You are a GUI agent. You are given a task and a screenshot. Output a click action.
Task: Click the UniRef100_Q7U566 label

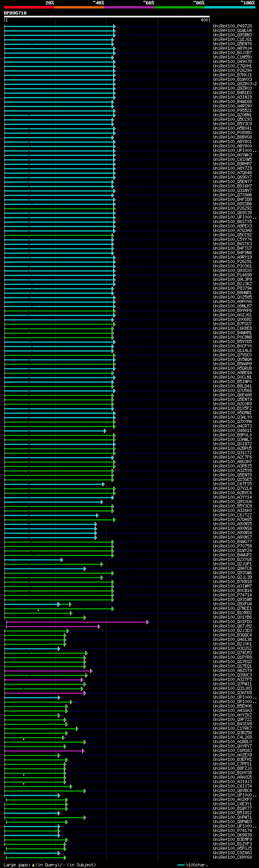232,390
